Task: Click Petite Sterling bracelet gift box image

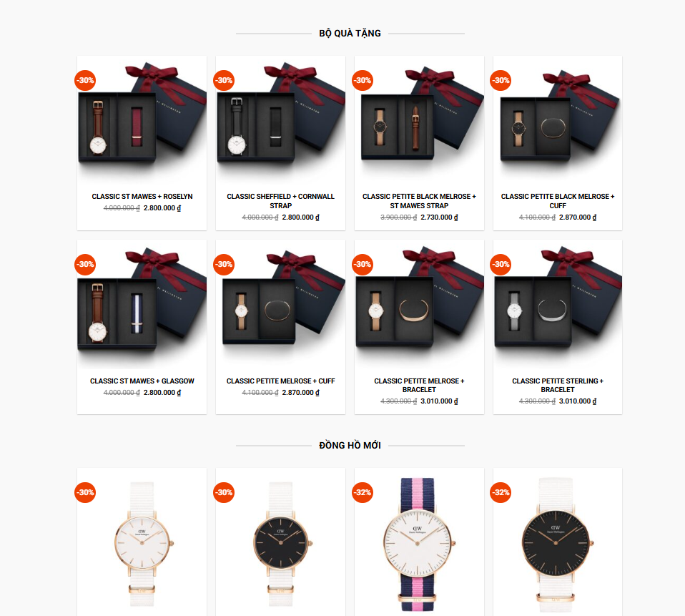Action: [558, 304]
